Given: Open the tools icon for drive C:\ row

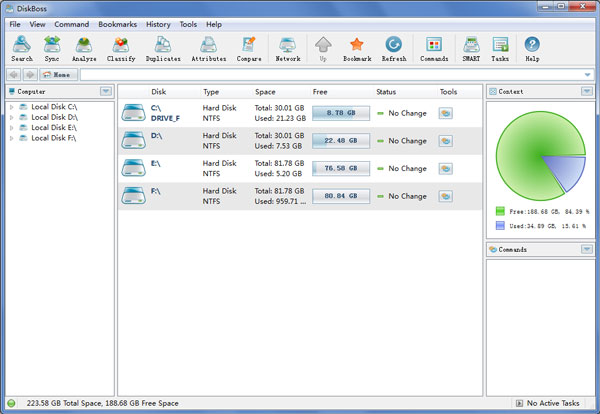Looking at the screenshot, I should click(445, 113).
